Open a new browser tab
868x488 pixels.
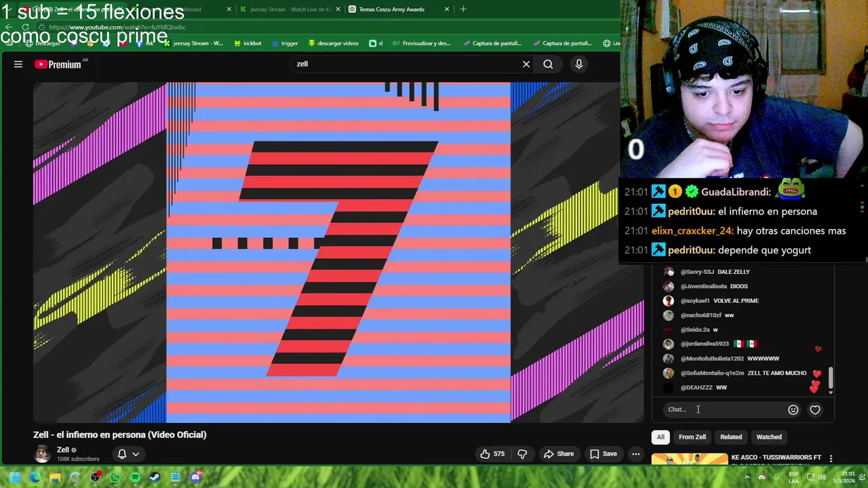coord(463,9)
